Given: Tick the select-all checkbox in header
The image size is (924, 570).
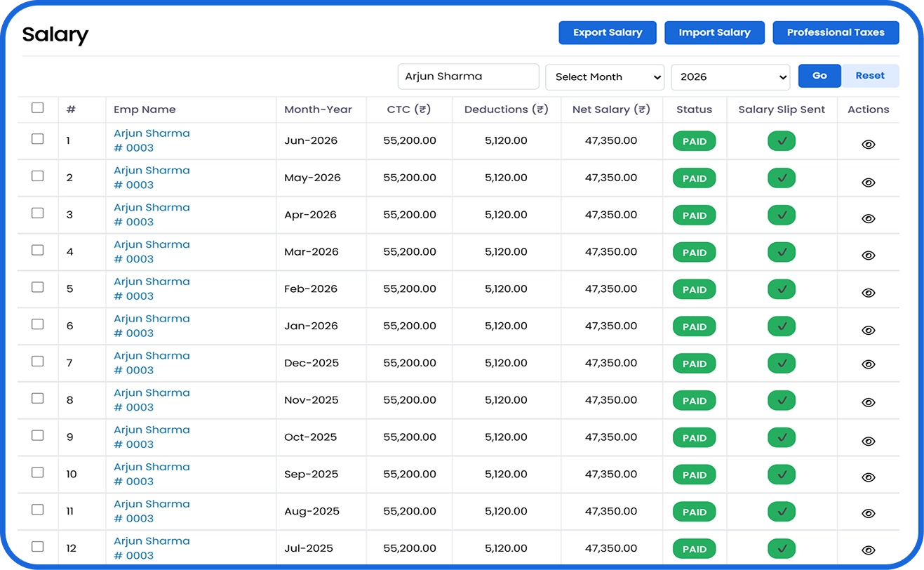Looking at the screenshot, I should pos(38,108).
